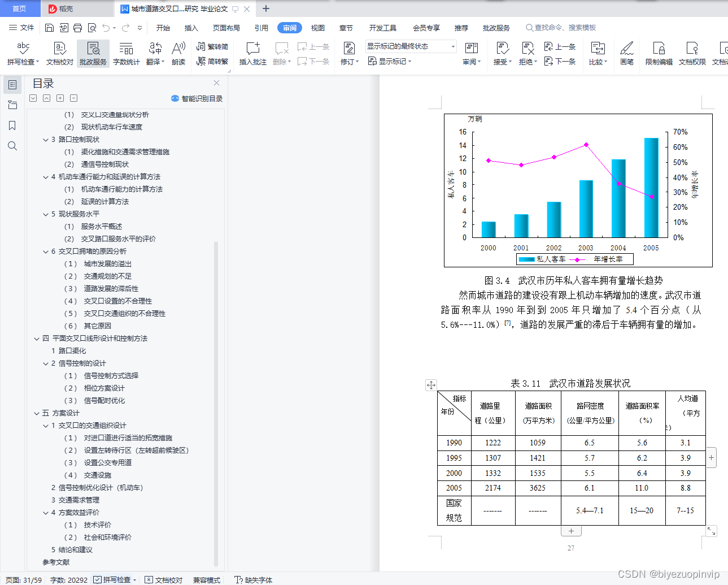Viewport: 728px width, 585px height.
Task: Convert text with 简转繁
Action: tap(212, 61)
